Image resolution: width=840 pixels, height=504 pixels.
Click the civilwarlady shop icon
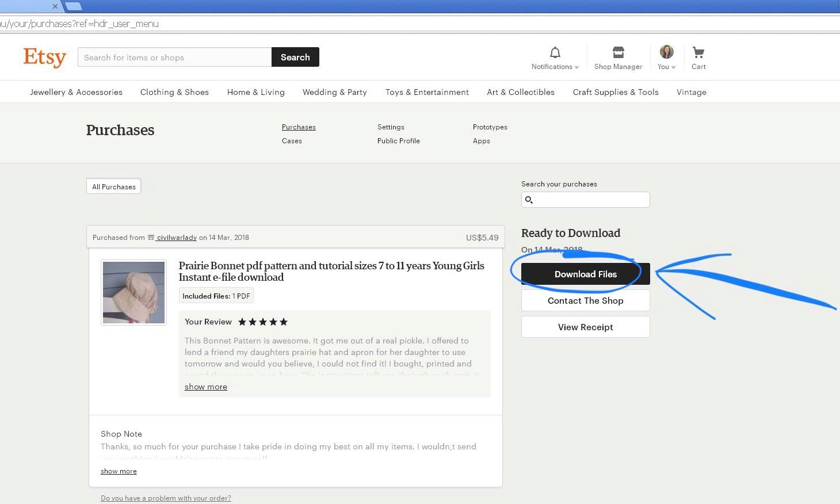pos(151,238)
